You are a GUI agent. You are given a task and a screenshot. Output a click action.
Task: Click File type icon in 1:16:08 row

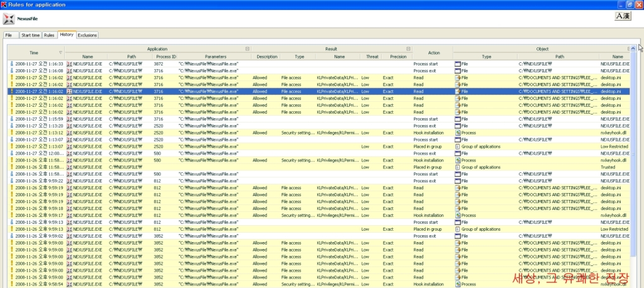pyautogui.click(x=458, y=70)
